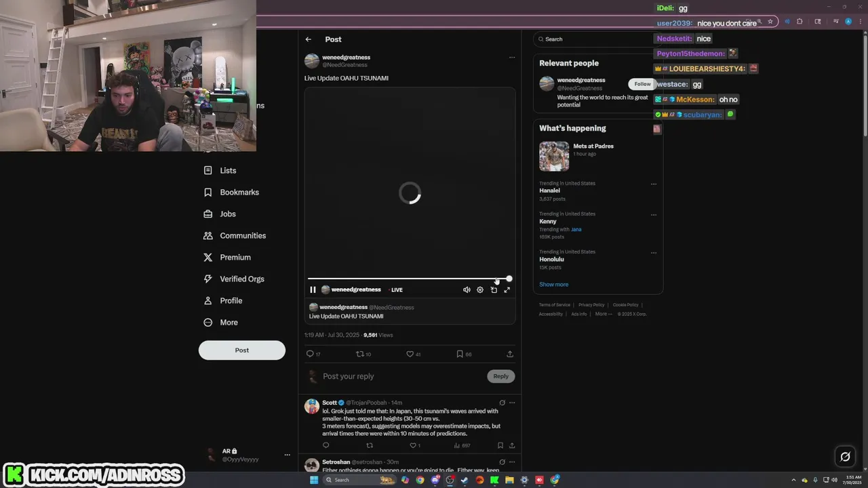Open more options on Scott's reply
Image resolution: width=868 pixels, height=488 pixels.
click(512, 403)
